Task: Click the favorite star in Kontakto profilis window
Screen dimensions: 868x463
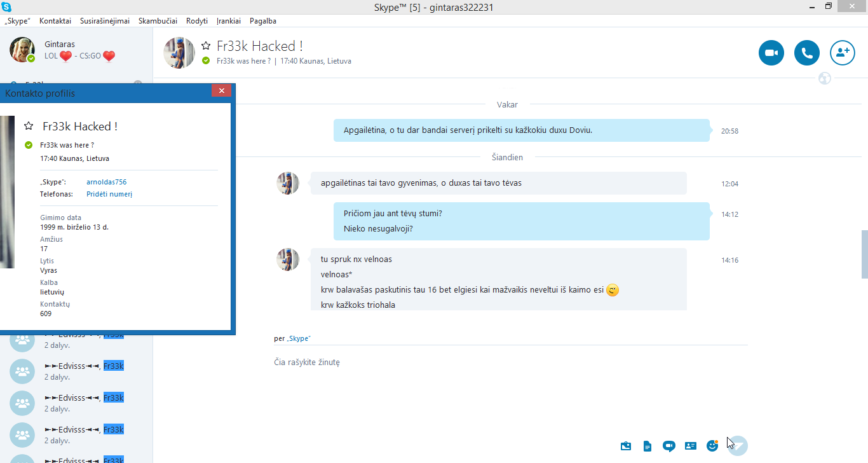Action: 29,126
